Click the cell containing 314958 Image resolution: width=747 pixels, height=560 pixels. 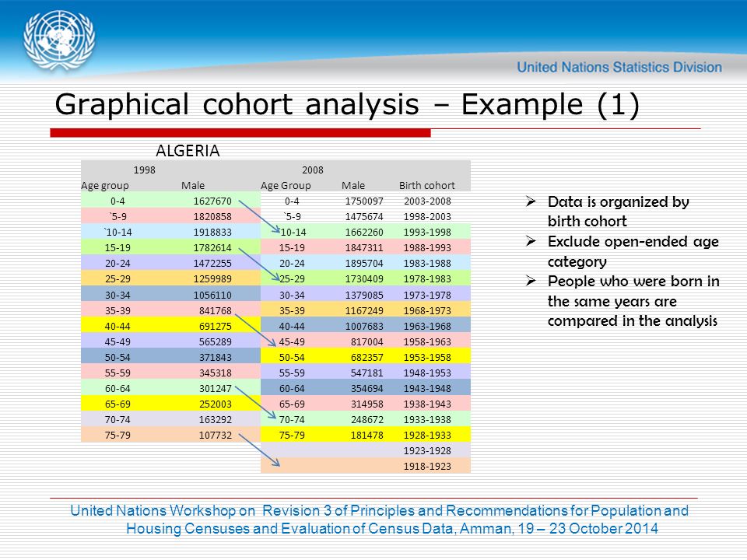point(366,404)
